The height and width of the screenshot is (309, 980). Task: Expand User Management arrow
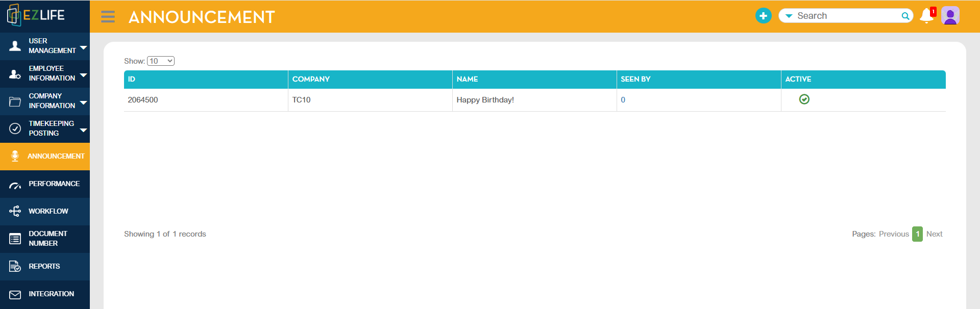tap(84, 47)
